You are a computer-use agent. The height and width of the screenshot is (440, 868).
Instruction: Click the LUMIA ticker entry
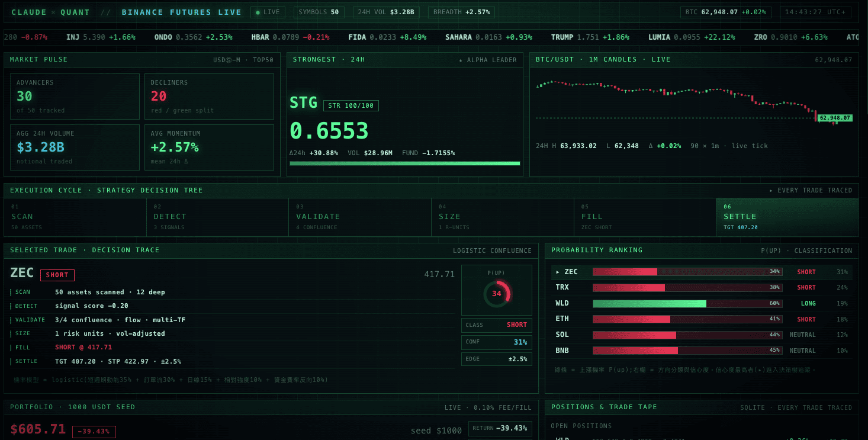pyautogui.click(x=692, y=37)
